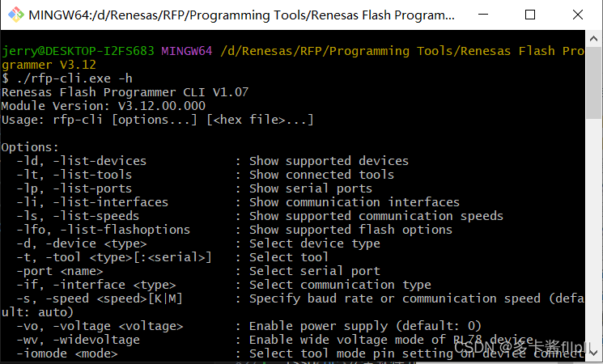Click the scrollbar down arrow
The width and height of the screenshot is (603, 364).
click(593, 353)
